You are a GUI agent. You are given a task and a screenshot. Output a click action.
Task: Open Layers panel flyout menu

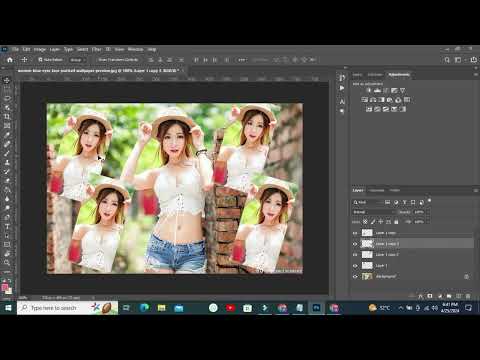coord(476,190)
